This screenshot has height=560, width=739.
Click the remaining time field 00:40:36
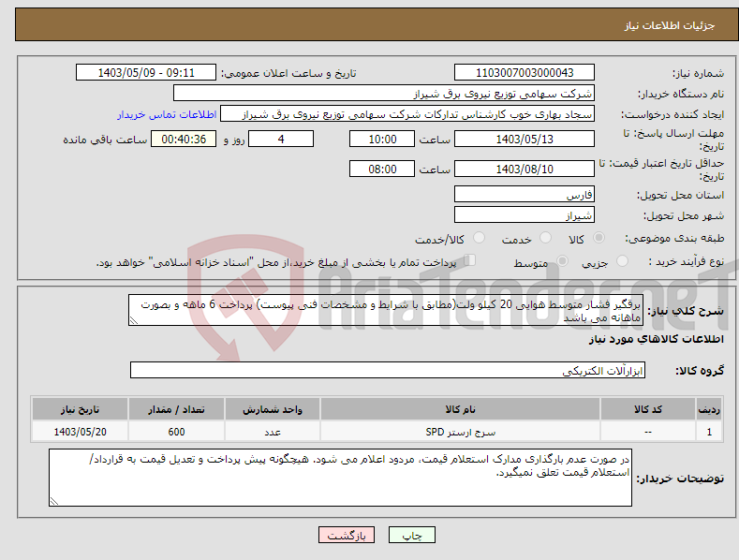184,139
